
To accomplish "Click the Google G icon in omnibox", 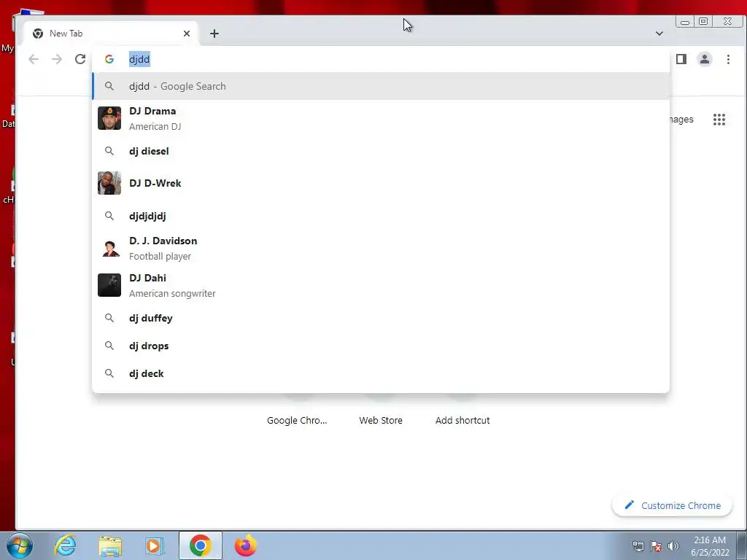I will pyautogui.click(x=109, y=59).
